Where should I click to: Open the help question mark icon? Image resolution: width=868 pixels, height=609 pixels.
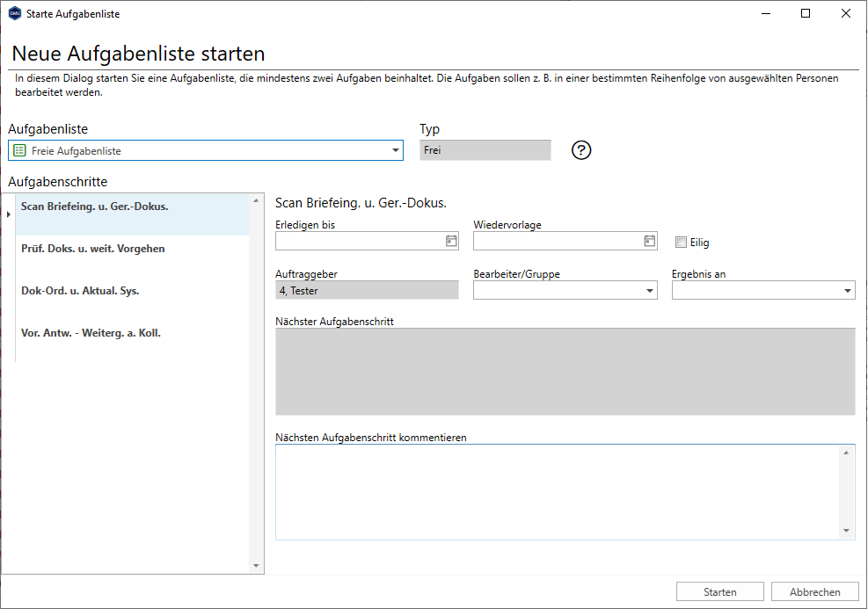580,150
